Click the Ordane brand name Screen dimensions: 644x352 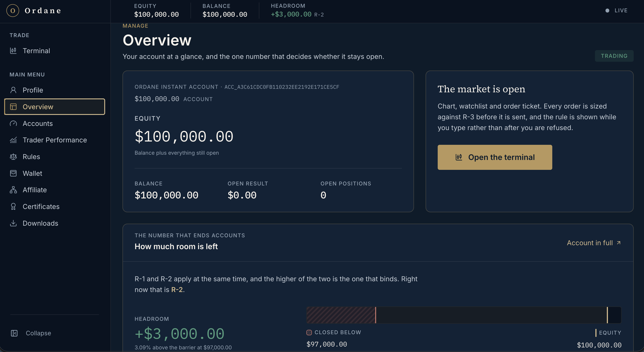point(43,11)
